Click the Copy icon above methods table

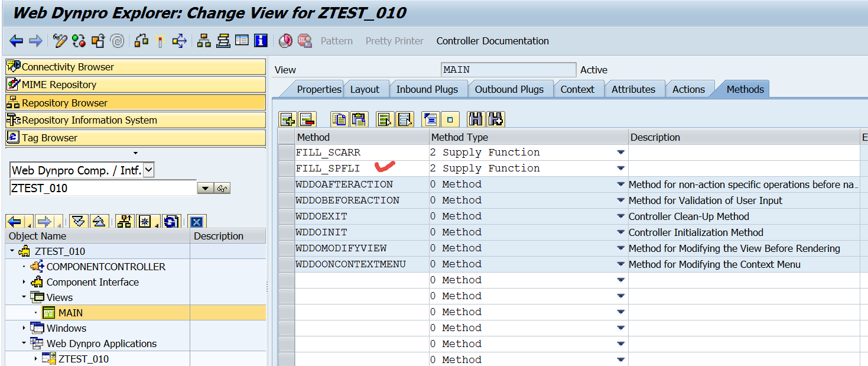340,119
